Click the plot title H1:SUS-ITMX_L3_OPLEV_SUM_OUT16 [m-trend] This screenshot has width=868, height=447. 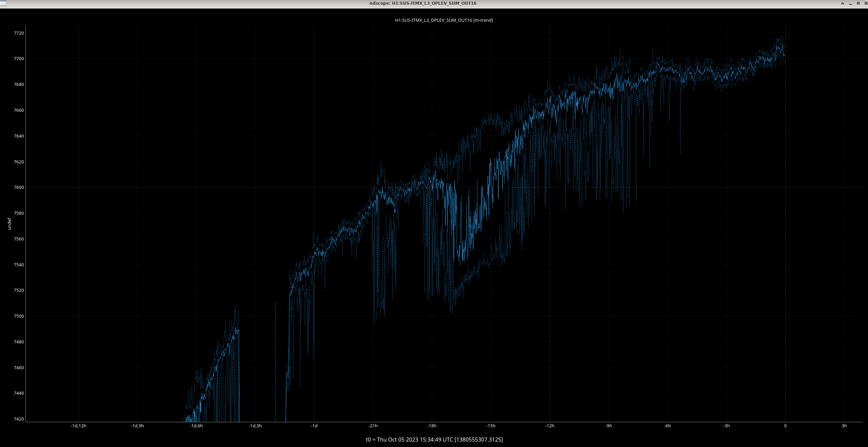pos(444,20)
